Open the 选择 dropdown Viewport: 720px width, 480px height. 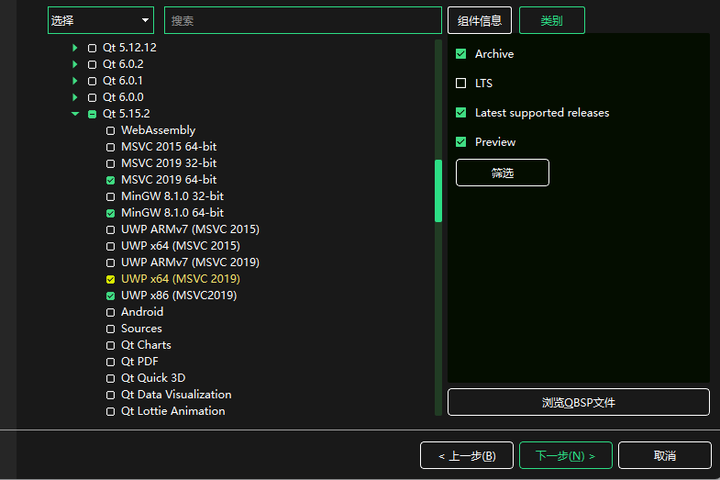coord(100,20)
